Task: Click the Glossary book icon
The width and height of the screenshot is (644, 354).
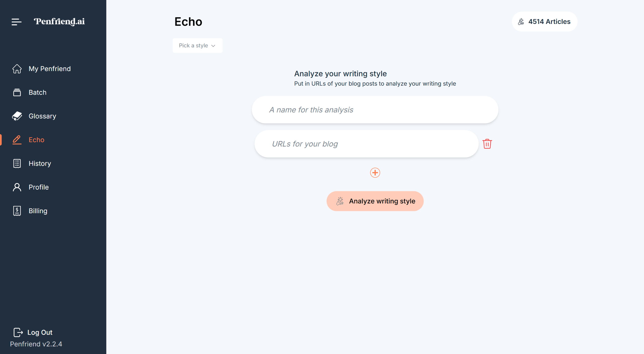Action: [17, 116]
